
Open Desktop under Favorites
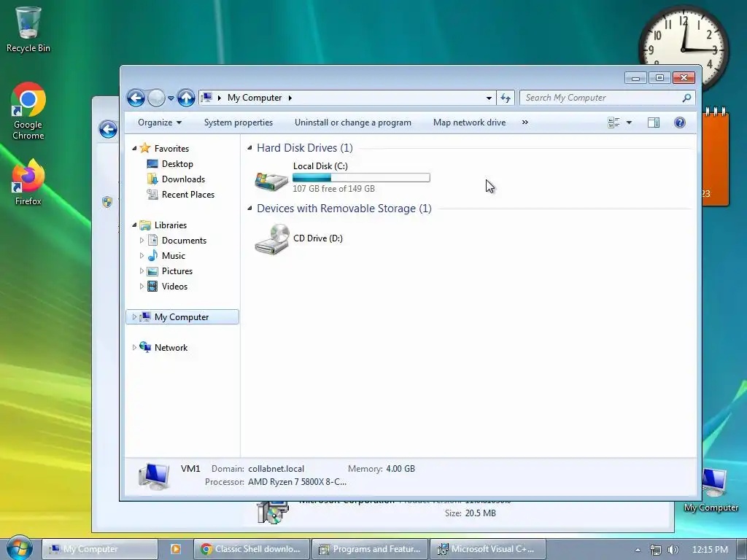coord(177,164)
